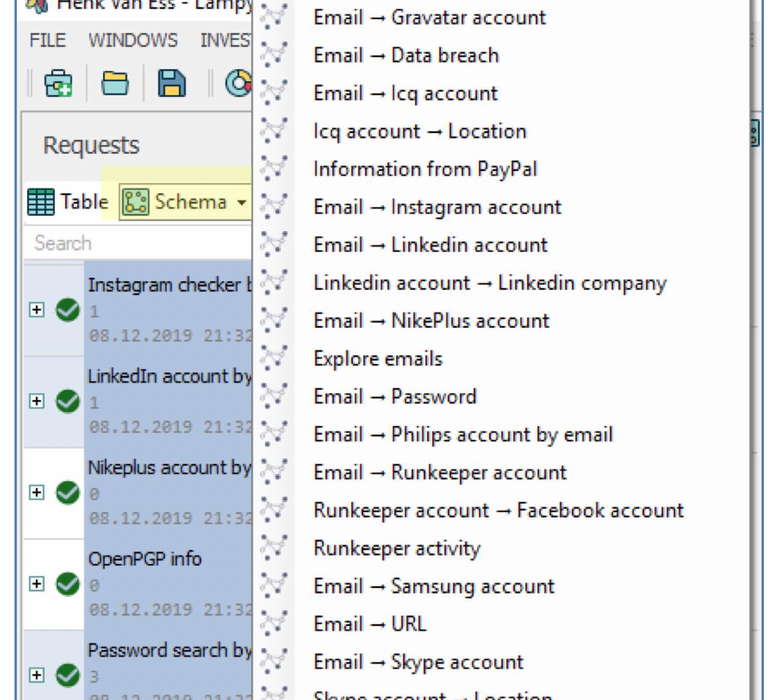Click icon beside Email → NikePlus account
Screen dimensions: 782x700
(x=274, y=320)
